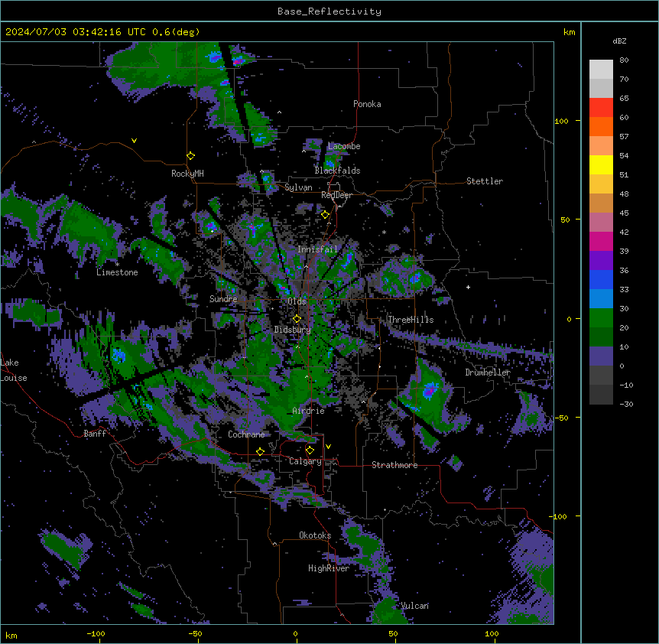Pick the yellow diamond marker below Cochrane
The height and width of the screenshot is (644, 659).
point(260,451)
